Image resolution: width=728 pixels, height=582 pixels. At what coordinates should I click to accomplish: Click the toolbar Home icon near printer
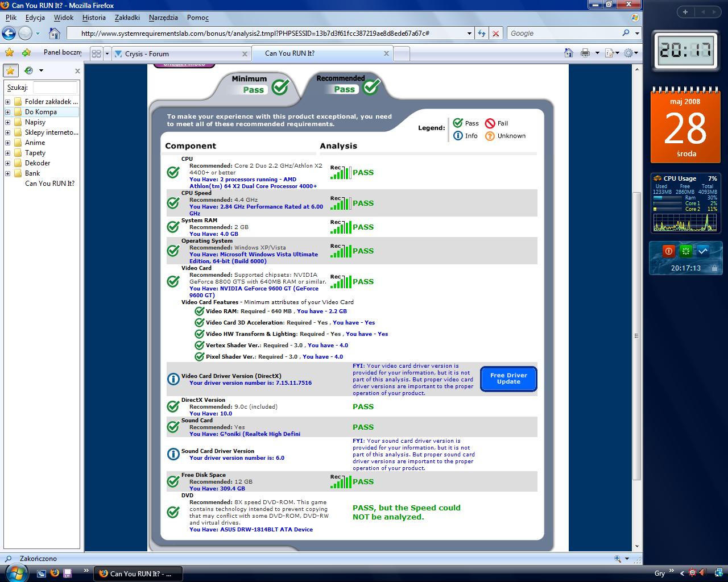tap(569, 53)
